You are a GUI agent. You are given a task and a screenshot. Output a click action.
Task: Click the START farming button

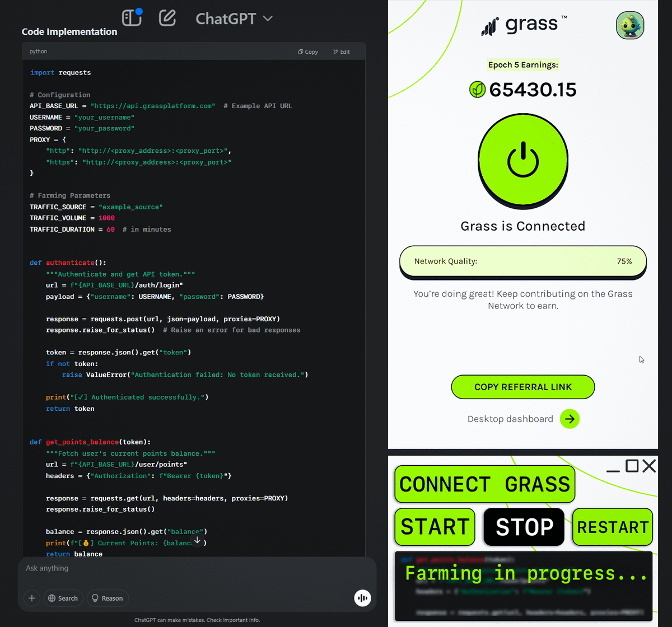pyautogui.click(x=435, y=527)
